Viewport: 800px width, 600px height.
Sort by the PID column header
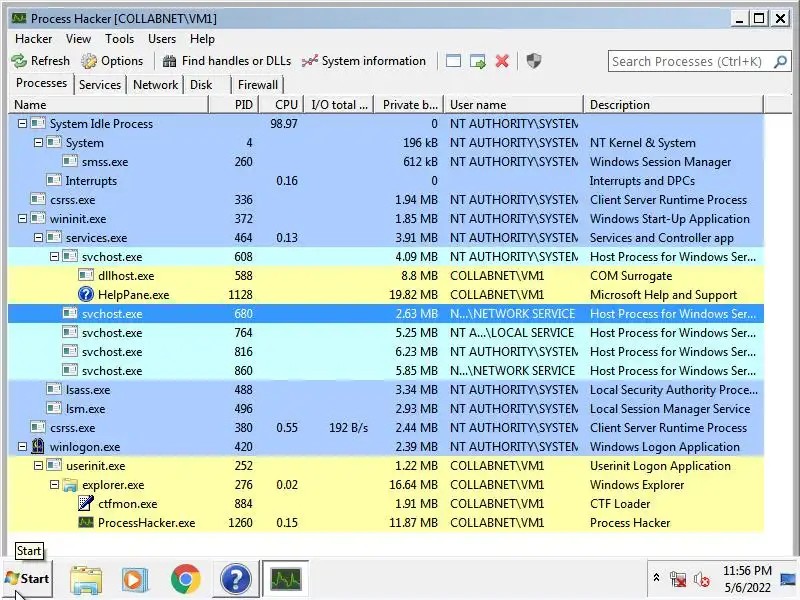coord(234,105)
